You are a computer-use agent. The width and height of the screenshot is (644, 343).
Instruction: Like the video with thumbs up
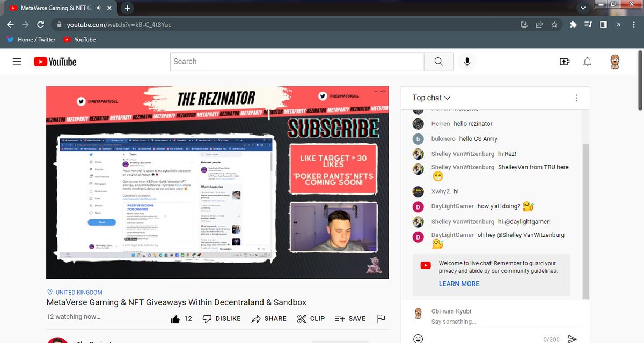click(x=181, y=318)
